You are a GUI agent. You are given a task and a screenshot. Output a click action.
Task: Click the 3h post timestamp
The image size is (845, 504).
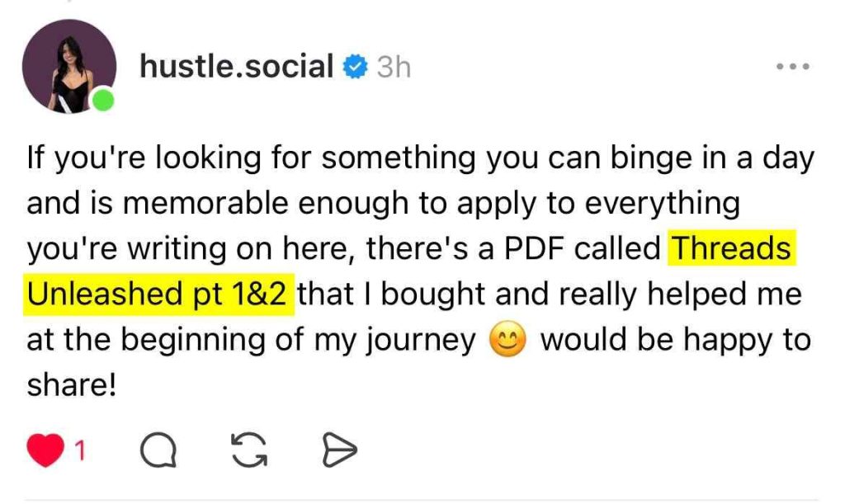click(x=394, y=68)
